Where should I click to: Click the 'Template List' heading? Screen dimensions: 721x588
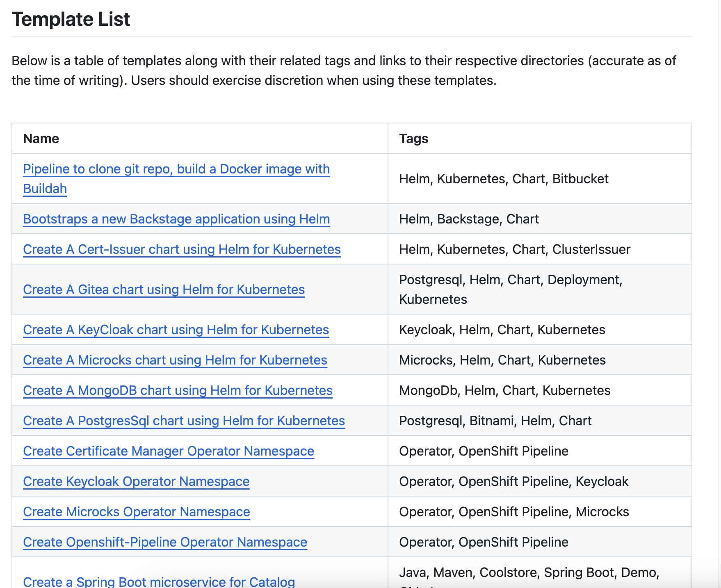coord(71,19)
